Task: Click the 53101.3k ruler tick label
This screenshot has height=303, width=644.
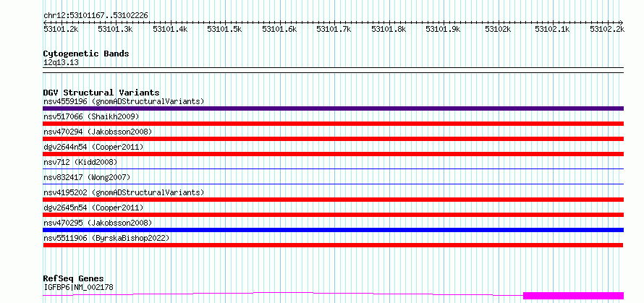Action: pyautogui.click(x=116, y=29)
